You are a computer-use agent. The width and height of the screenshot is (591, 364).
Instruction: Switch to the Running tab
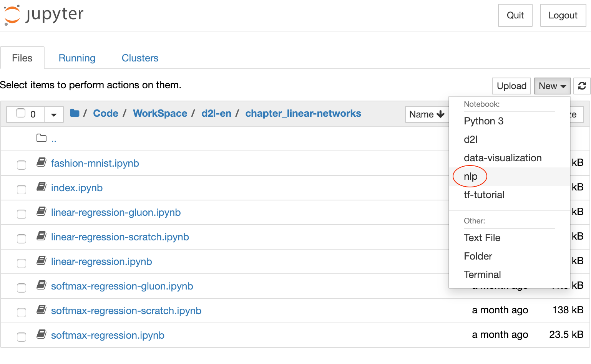77,58
